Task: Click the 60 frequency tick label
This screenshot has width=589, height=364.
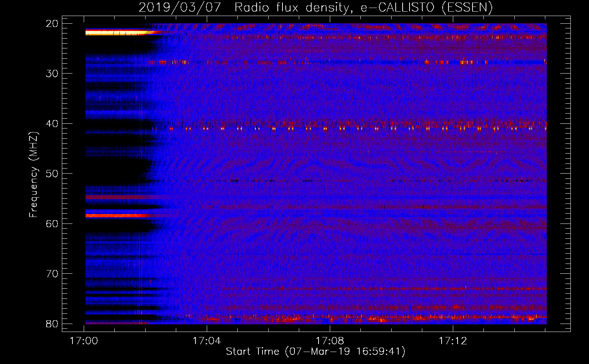Action: pyautogui.click(x=52, y=223)
